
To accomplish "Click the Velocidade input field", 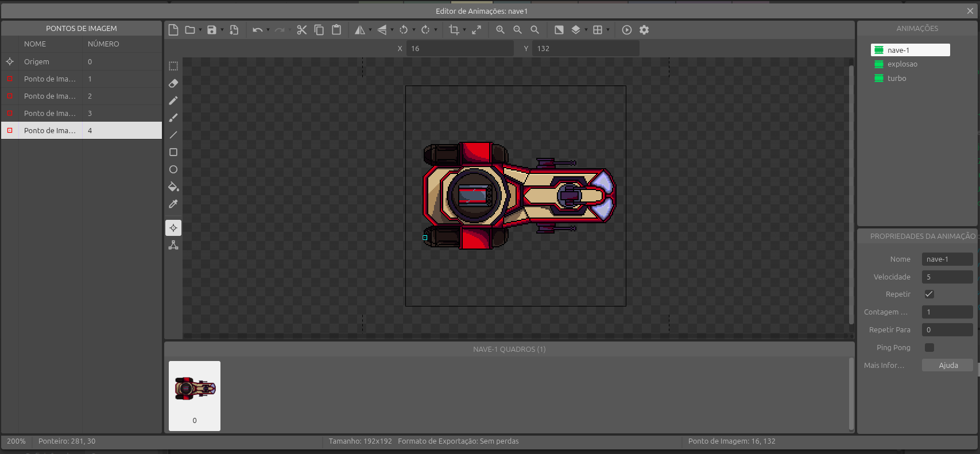I will [947, 277].
